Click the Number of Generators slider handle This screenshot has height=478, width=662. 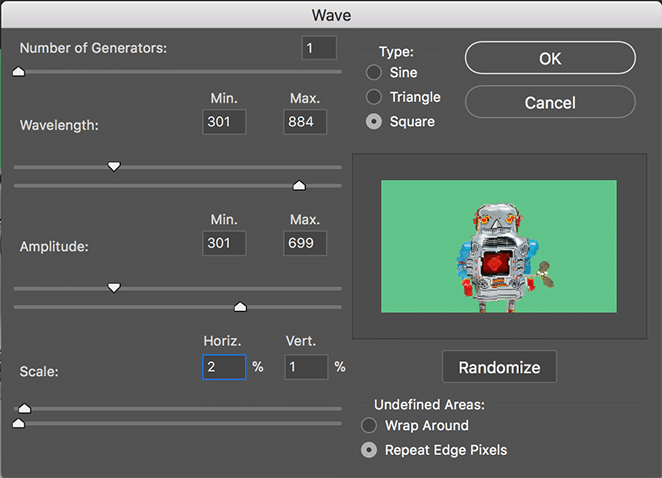tap(18, 71)
